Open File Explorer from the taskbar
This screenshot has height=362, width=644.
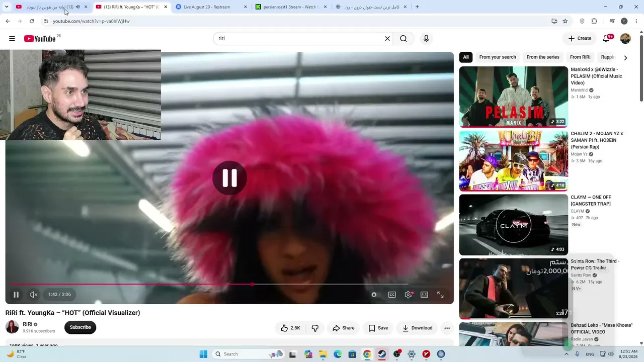(323, 354)
